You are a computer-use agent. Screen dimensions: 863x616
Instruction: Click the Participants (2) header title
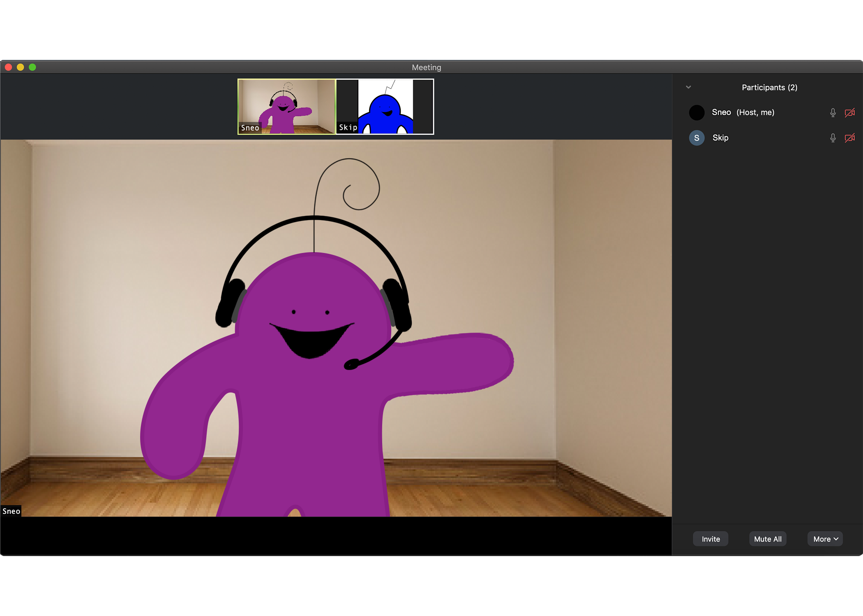tap(769, 87)
